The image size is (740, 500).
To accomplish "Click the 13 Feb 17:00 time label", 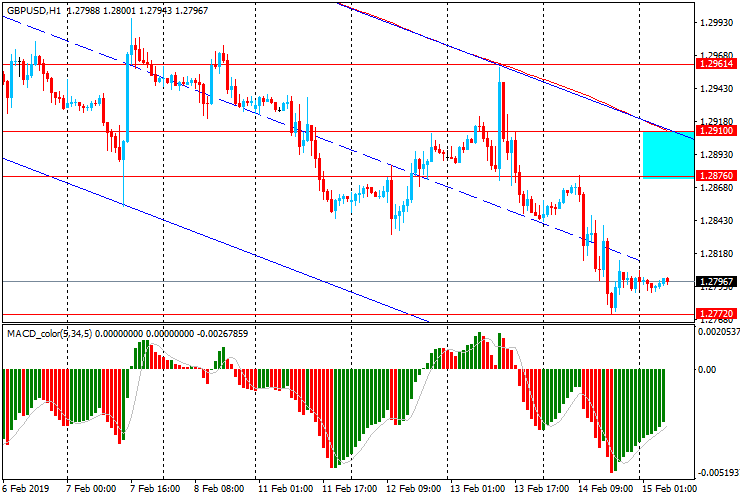I will pyautogui.click(x=541, y=489).
